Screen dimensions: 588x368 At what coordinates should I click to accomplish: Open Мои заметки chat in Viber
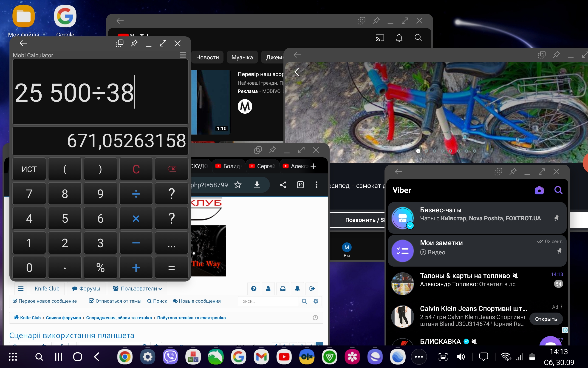tap(477, 250)
